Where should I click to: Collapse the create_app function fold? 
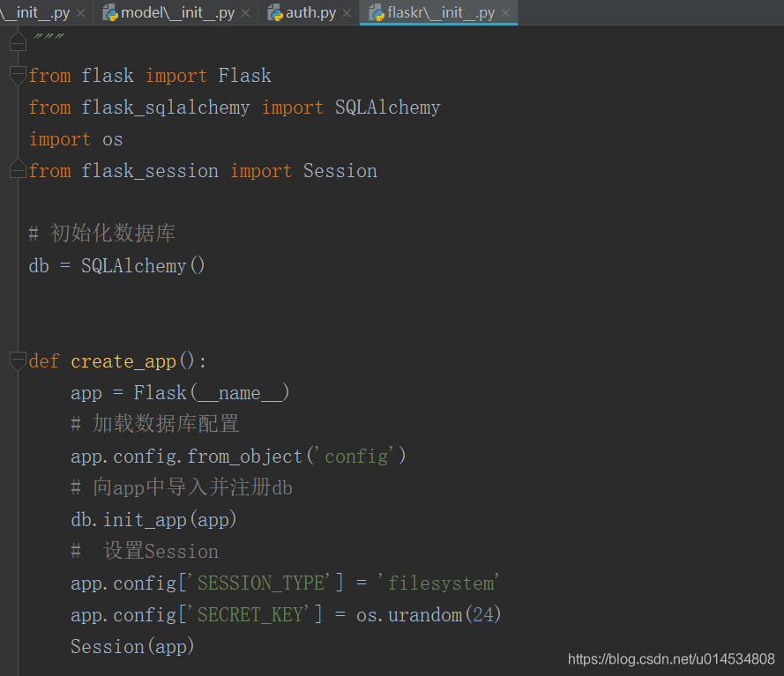click(18, 360)
